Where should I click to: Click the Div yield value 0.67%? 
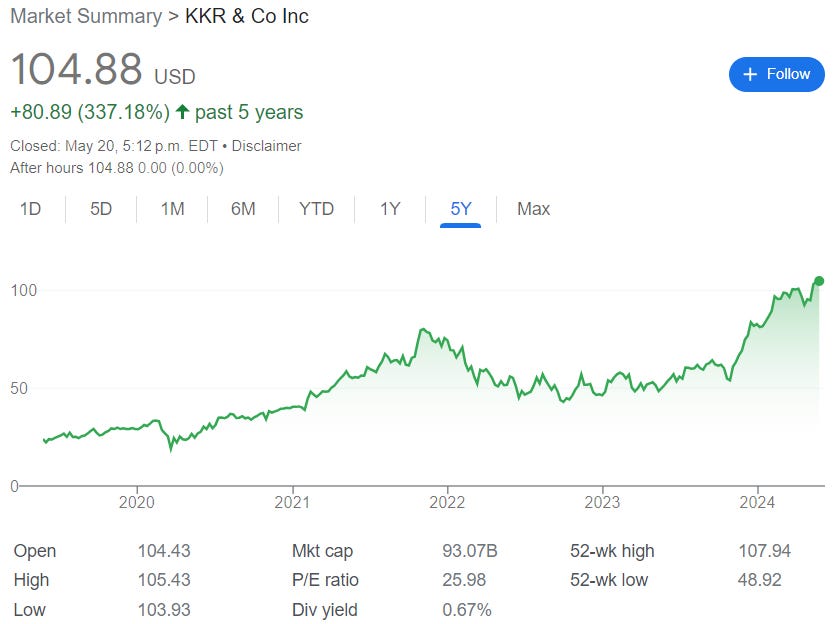coord(467,610)
